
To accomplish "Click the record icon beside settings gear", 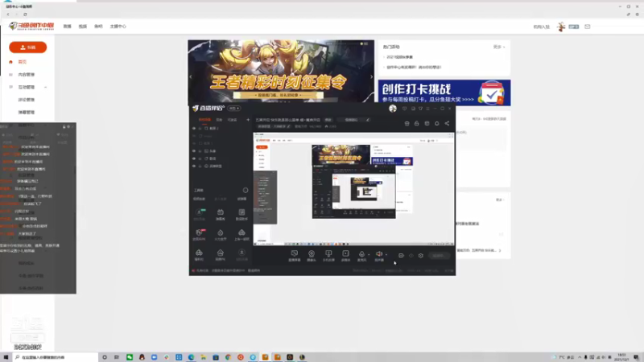I will [401, 256].
